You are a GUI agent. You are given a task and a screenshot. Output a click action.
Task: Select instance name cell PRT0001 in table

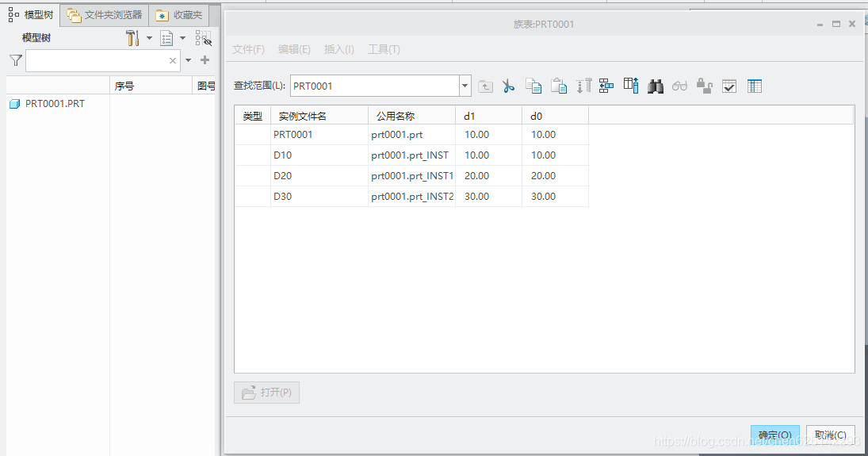[319, 135]
